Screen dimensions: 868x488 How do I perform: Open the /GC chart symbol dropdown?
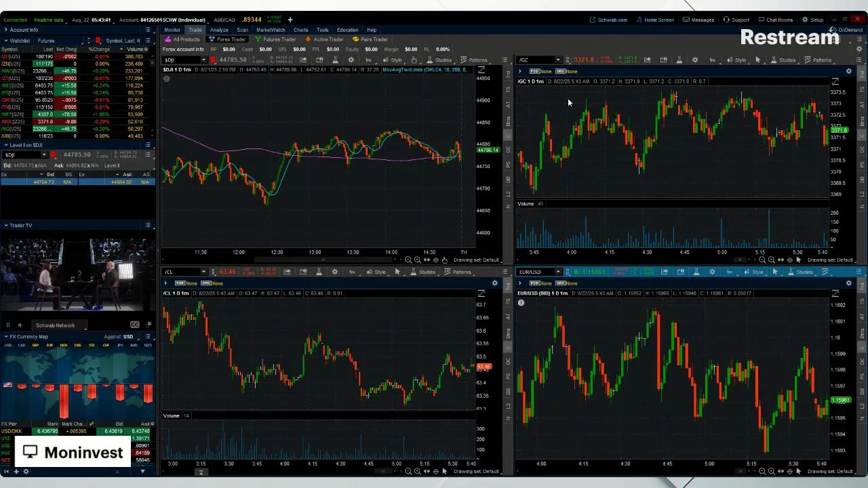557,60
